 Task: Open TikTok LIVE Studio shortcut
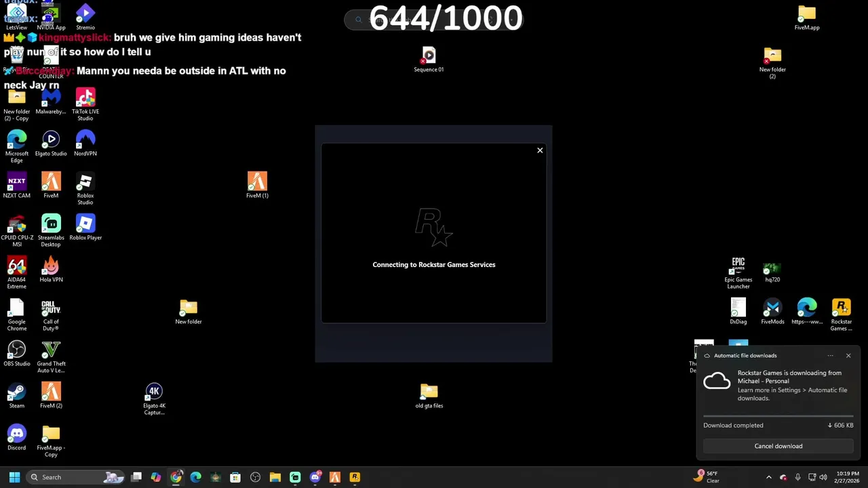85,105
